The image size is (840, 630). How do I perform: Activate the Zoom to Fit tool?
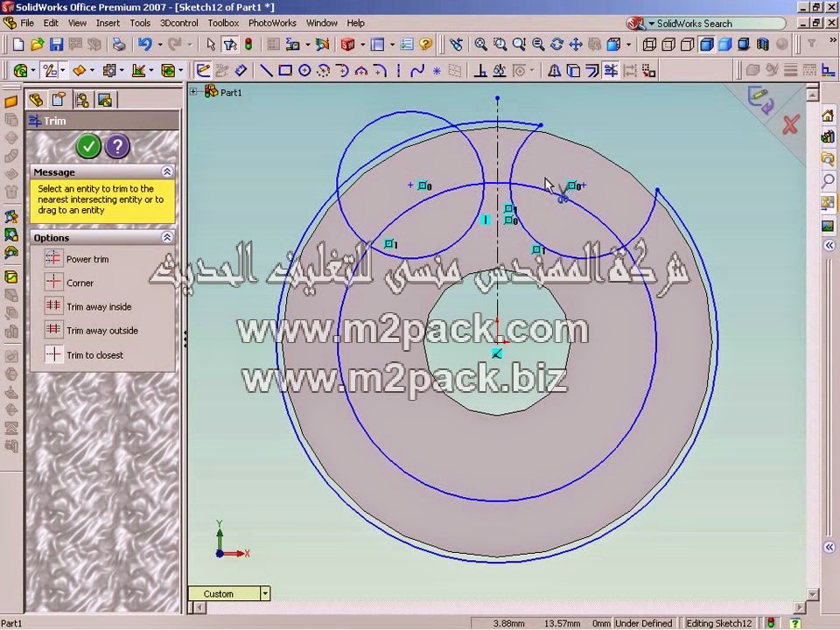tap(480, 45)
